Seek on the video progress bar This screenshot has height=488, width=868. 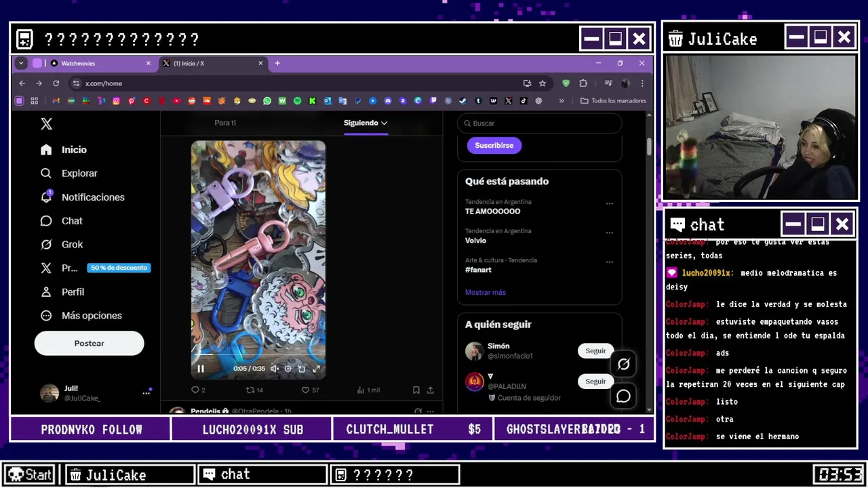click(258, 354)
